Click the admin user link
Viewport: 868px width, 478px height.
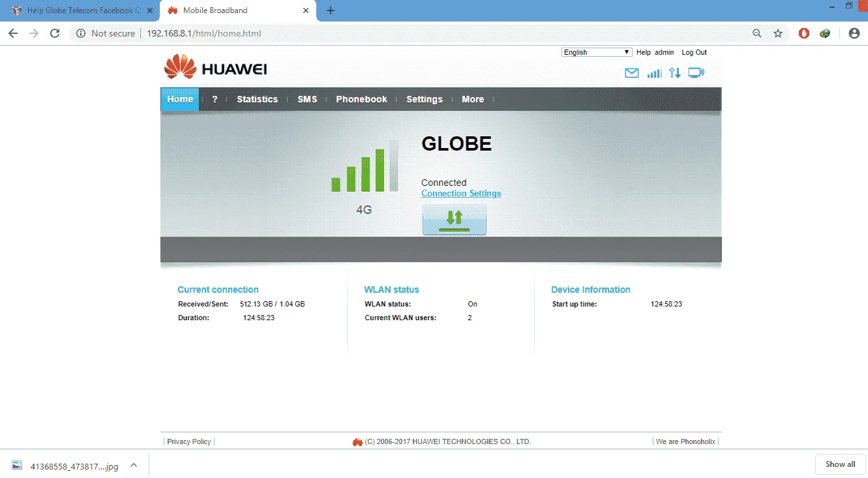(665, 52)
